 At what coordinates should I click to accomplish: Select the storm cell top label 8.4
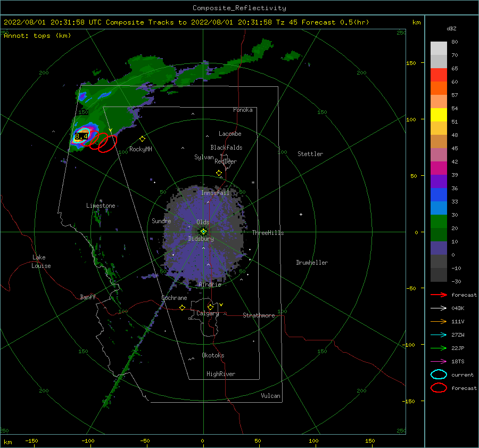(x=81, y=136)
